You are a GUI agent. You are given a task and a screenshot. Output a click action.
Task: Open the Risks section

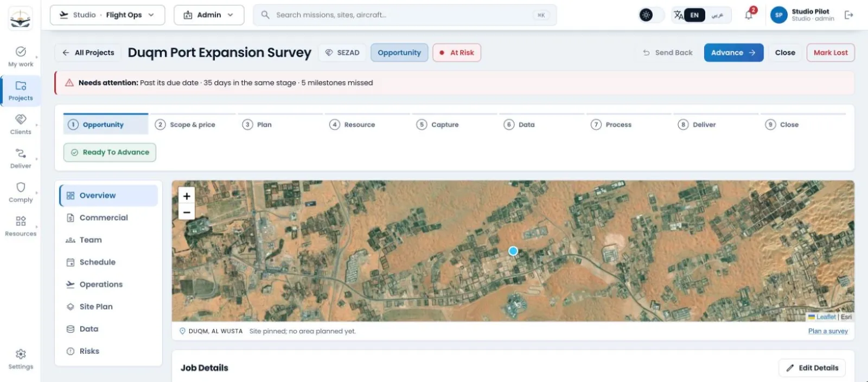(x=108, y=351)
